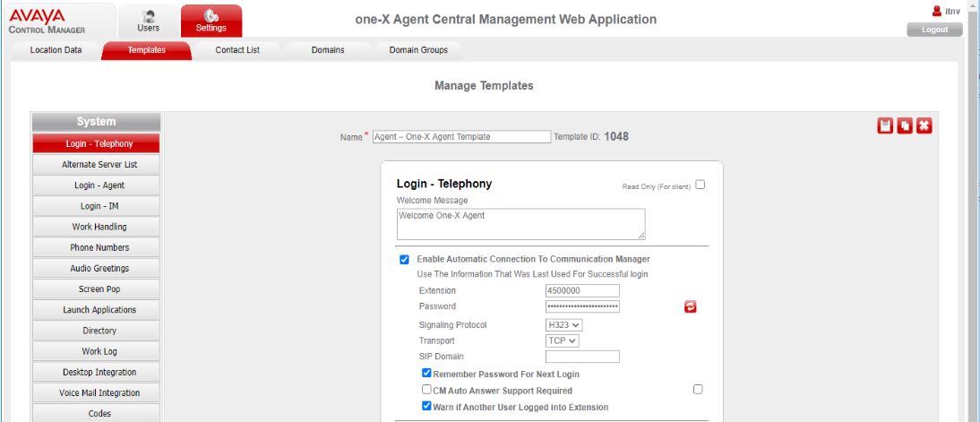The image size is (980, 422).
Task: Open the Phone Numbers section
Action: (x=96, y=247)
